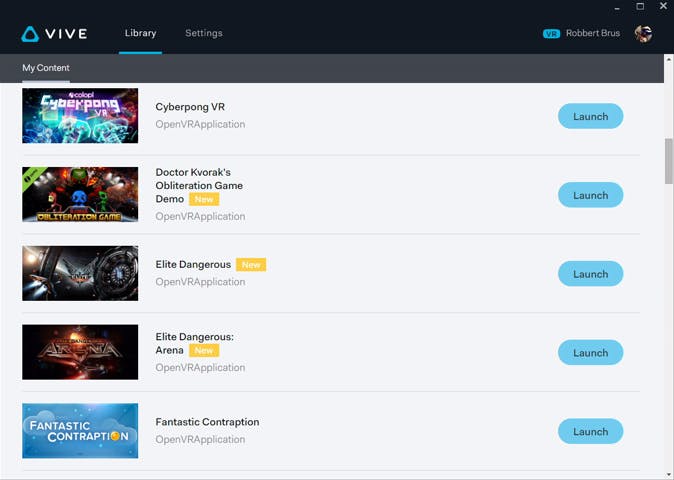
Task: Launch Elite Dangerous
Action: 591,274
